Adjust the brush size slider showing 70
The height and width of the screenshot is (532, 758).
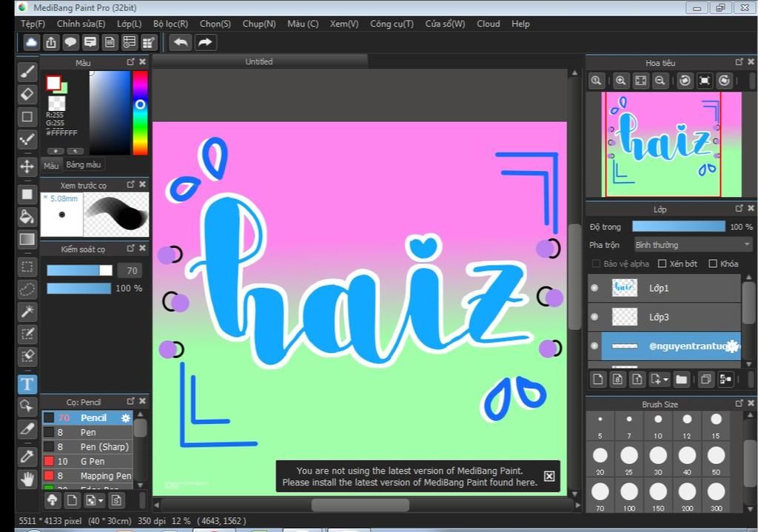(x=79, y=271)
